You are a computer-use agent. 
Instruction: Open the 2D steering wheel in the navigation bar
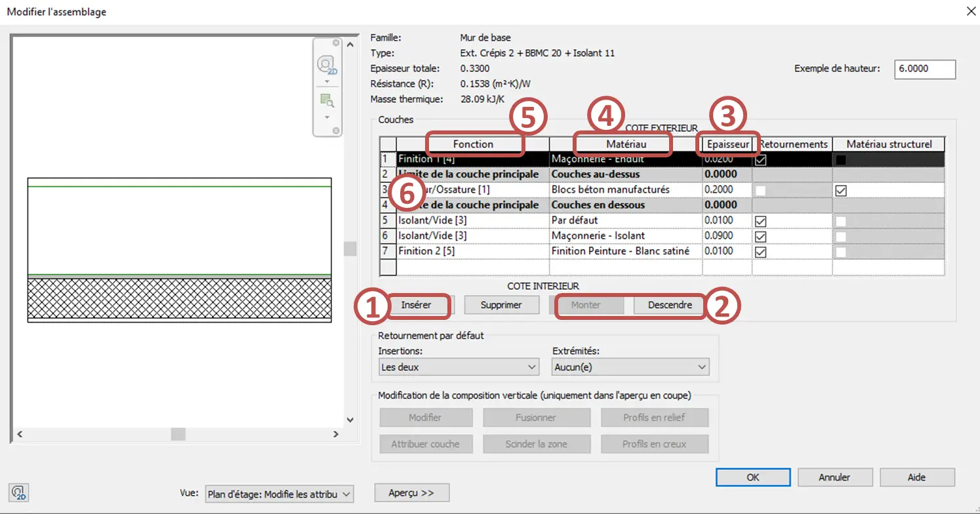tap(326, 65)
